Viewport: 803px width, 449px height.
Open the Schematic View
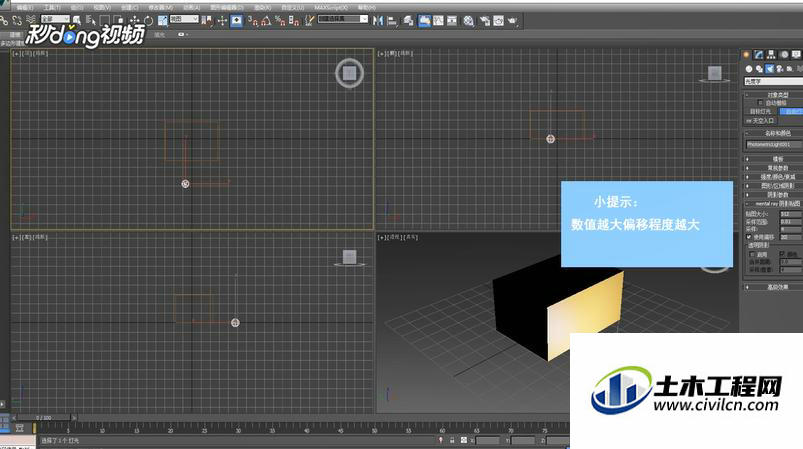(452, 20)
